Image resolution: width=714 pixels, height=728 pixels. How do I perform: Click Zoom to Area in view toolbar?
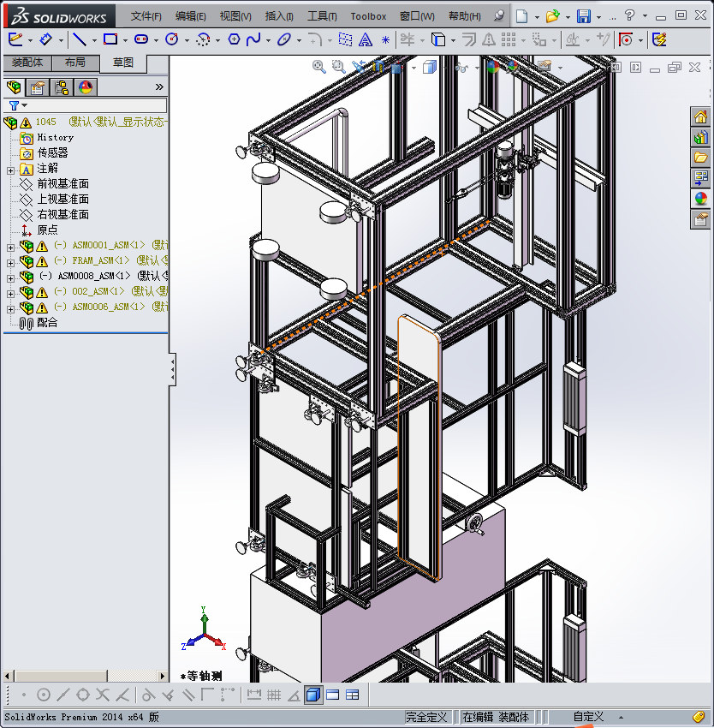pos(338,67)
